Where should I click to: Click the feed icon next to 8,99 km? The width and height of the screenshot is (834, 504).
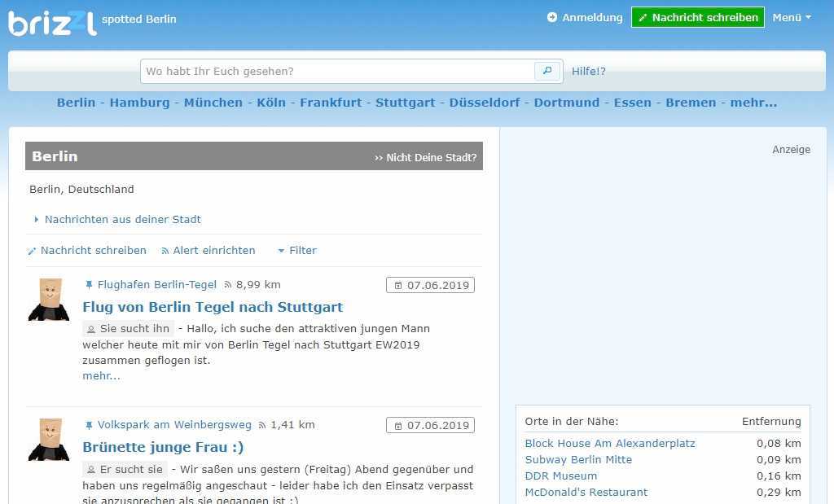[x=228, y=285]
